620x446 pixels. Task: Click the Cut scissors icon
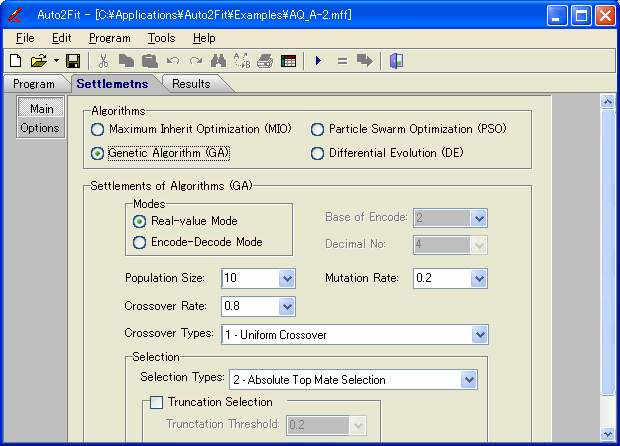point(103,61)
